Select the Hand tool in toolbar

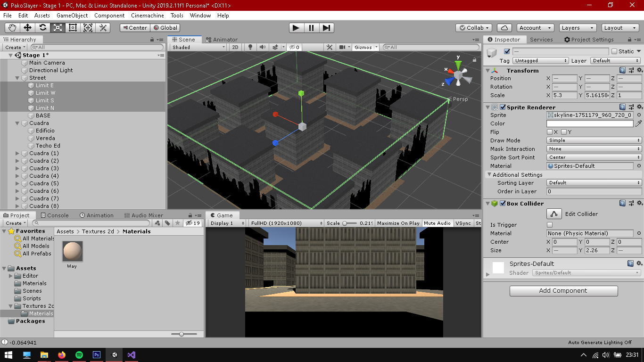click(x=12, y=28)
